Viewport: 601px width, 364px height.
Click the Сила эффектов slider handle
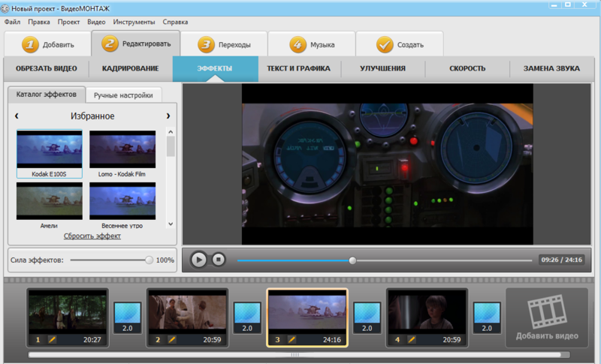(x=149, y=260)
